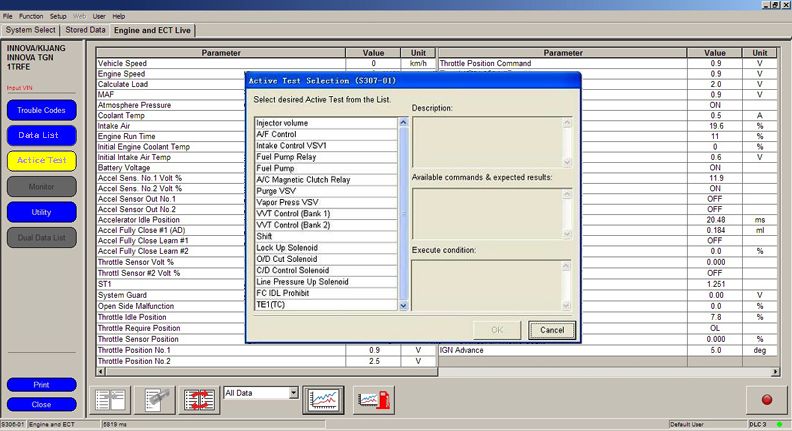
Task: Open the Help menu
Action: pos(119,16)
